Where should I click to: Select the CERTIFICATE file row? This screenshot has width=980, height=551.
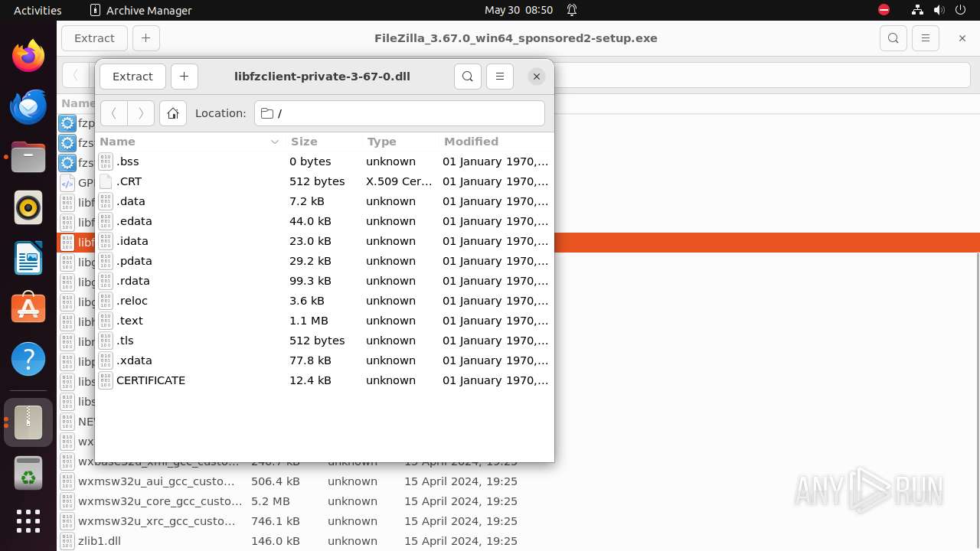tap(325, 380)
